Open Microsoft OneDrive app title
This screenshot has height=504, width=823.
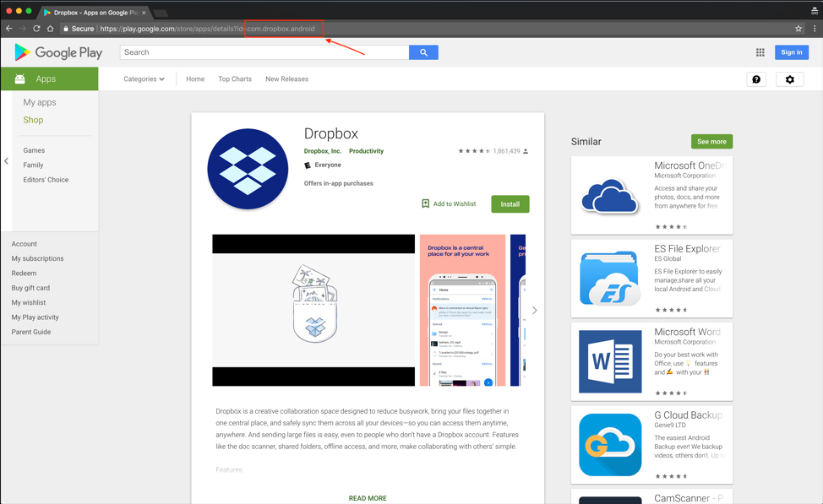tap(689, 165)
